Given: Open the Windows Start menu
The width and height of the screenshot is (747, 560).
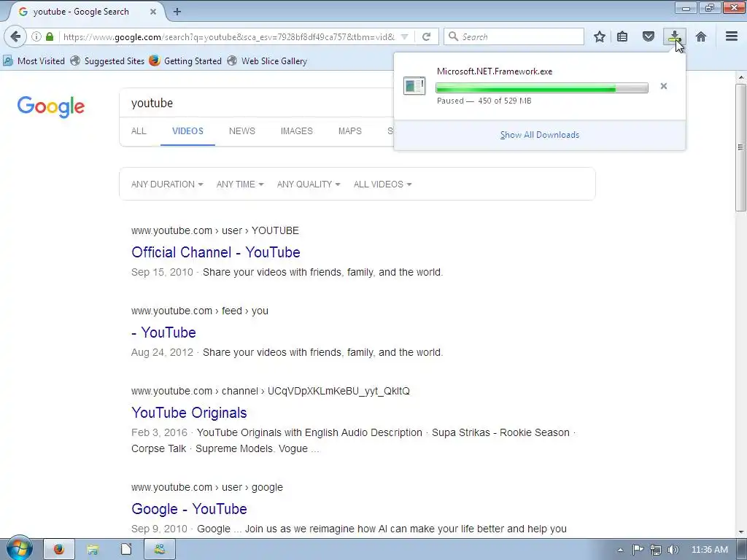Looking at the screenshot, I should (x=20, y=549).
